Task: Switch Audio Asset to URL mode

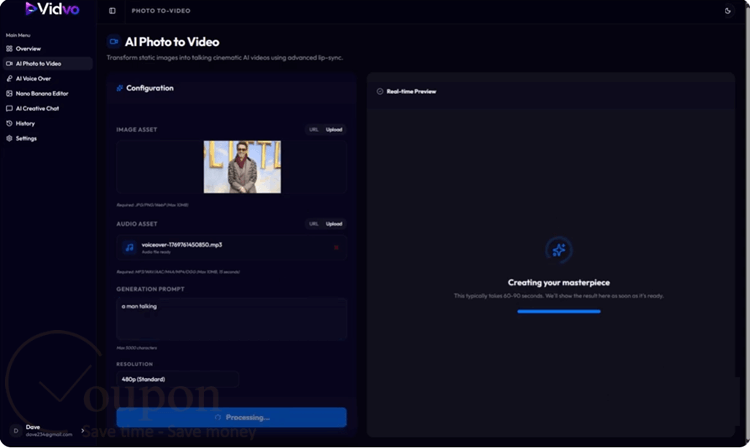Action: (x=313, y=224)
